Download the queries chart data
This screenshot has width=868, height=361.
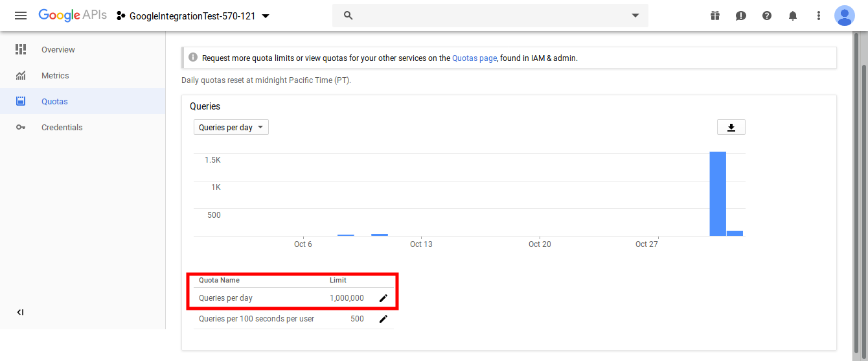point(731,127)
